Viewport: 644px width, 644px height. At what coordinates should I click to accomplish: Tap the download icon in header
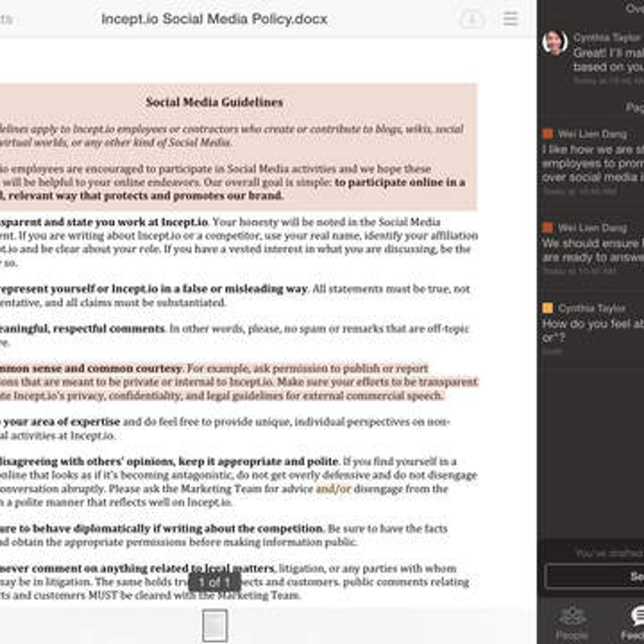click(472, 19)
